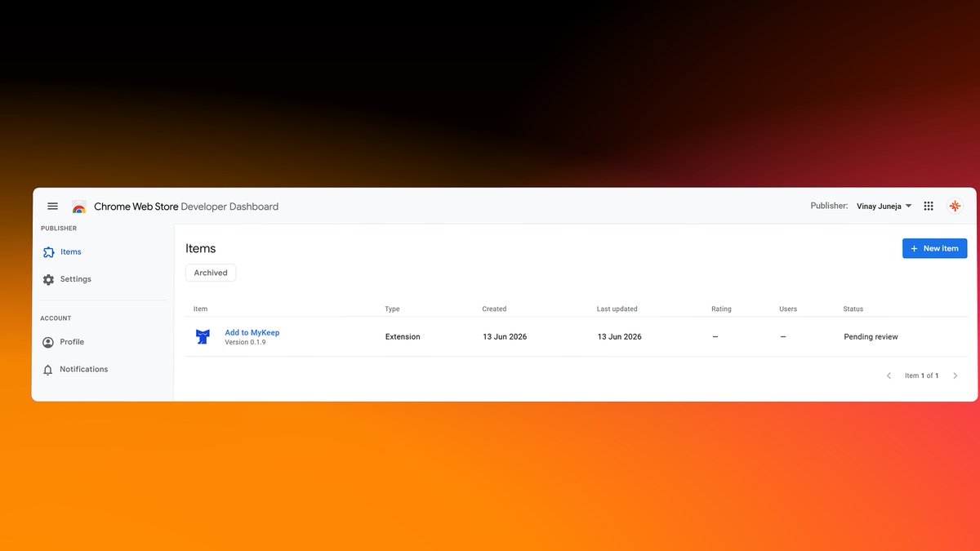The image size is (980, 551).
Task: Click the Items page heading
Action: pyautogui.click(x=201, y=249)
